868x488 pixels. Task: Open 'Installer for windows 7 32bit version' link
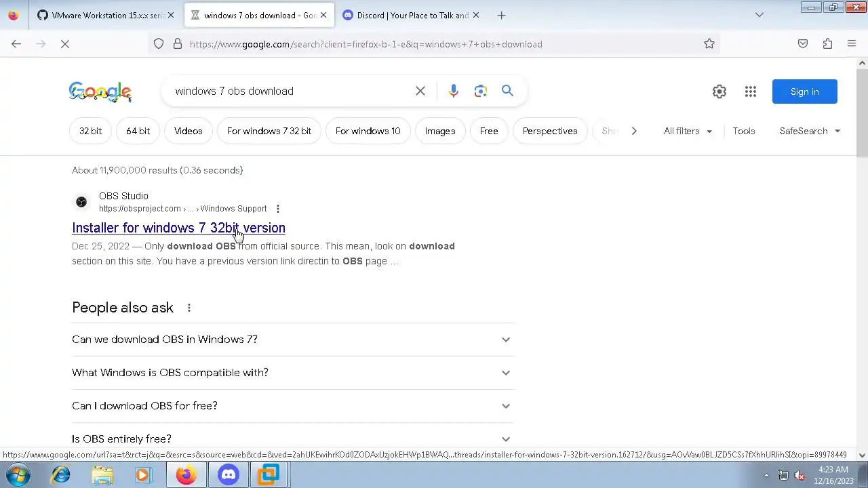(x=178, y=228)
